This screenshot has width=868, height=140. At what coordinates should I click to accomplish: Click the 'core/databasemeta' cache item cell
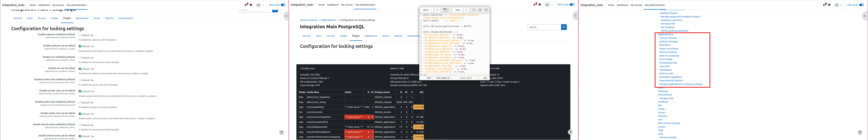[325, 127]
